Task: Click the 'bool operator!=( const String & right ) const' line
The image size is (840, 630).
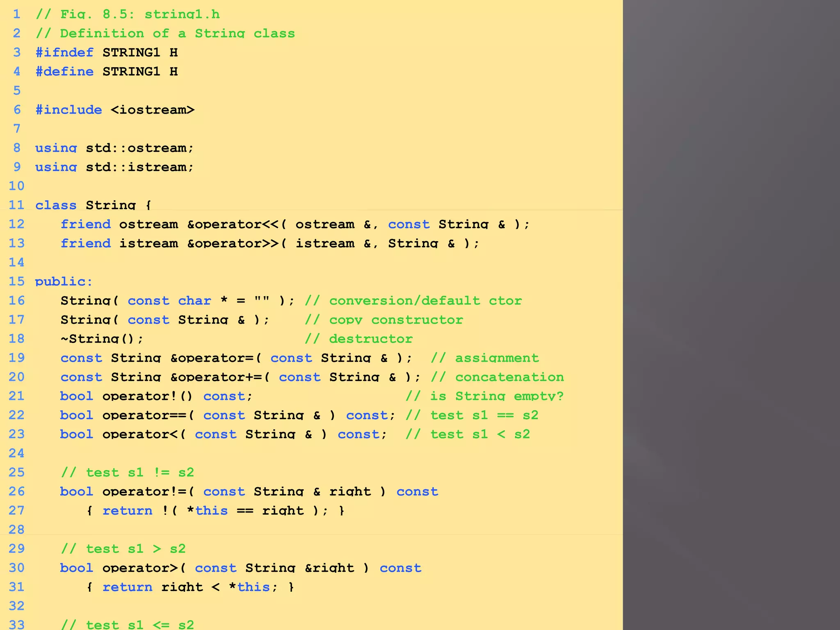Action: [x=249, y=491]
